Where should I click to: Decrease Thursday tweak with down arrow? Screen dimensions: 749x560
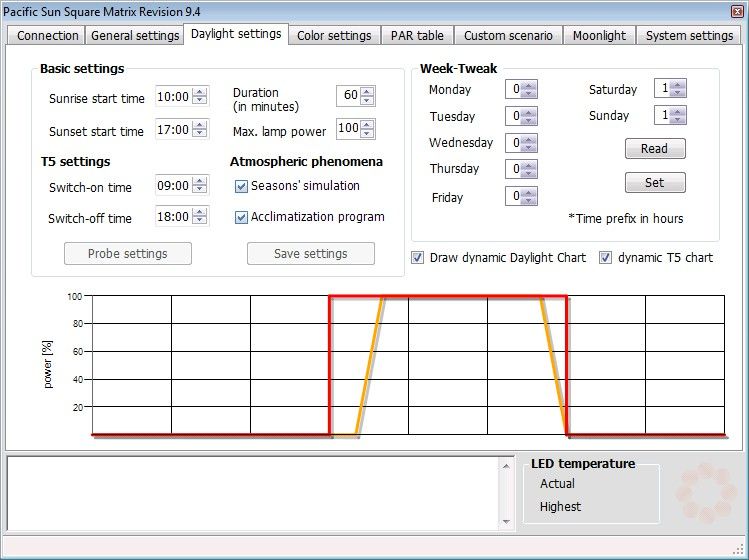coord(528,173)
